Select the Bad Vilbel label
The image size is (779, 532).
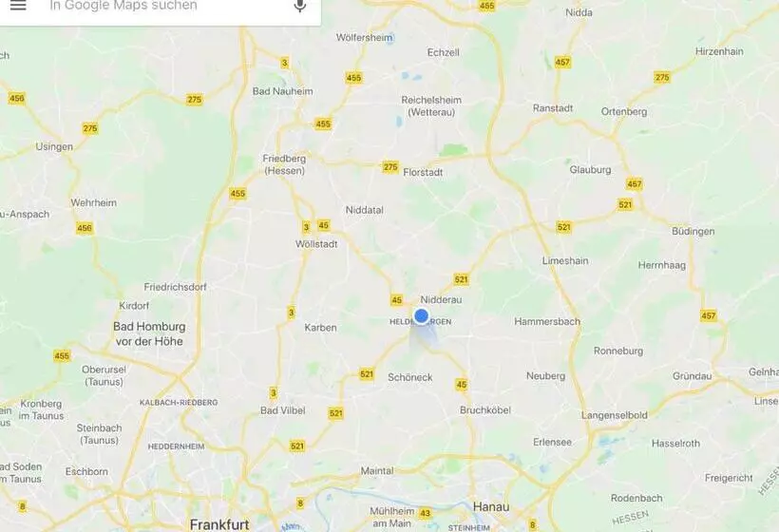[x=283, y=410]
